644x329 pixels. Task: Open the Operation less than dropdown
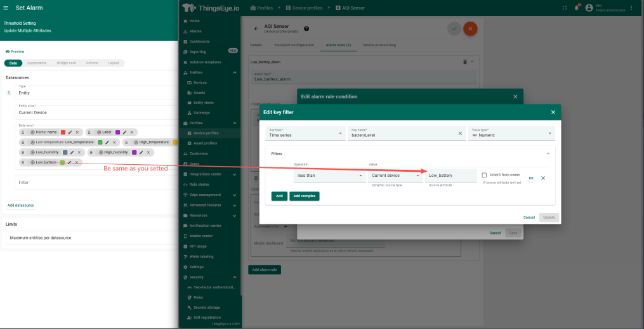point(329,176)
